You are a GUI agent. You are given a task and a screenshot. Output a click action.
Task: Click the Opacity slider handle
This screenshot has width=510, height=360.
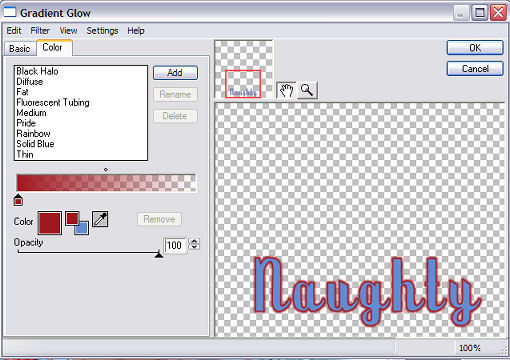pos(159,255)
